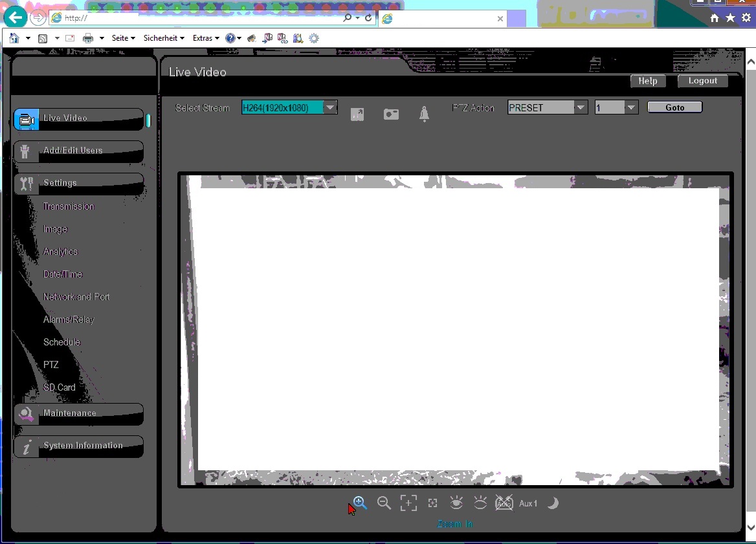Click the Zoom Out magnifier icon
Screen dimensions: 756x544
coord(384,503)
